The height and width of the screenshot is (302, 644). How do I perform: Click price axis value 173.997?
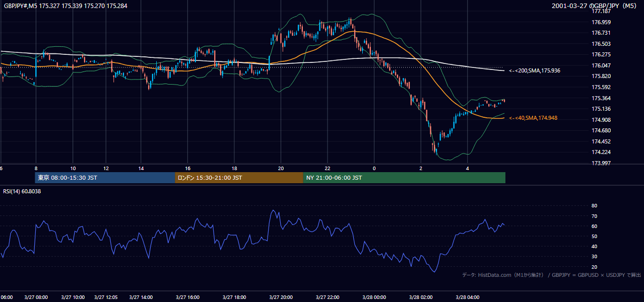(x=601, y=163)
